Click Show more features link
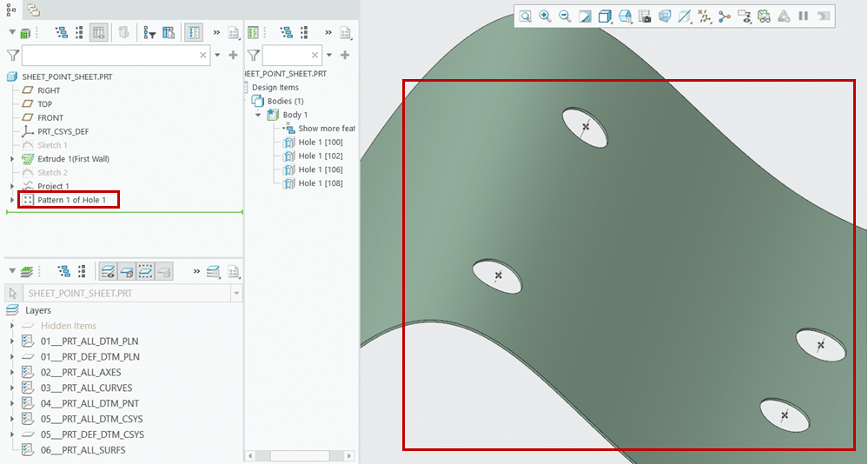Viewport: 868px width, 464px height. (327, 129)
